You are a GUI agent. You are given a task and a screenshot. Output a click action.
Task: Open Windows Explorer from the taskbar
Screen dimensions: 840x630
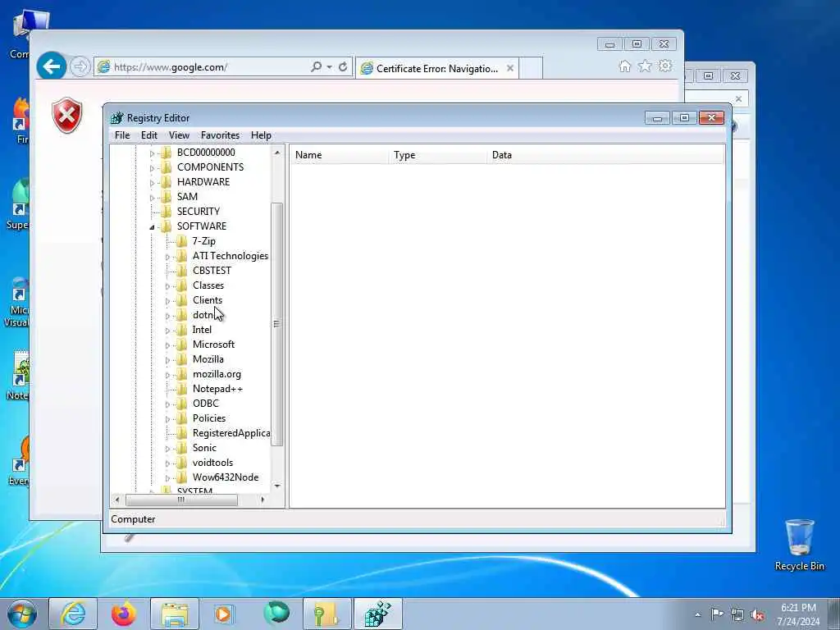point(175,614)
